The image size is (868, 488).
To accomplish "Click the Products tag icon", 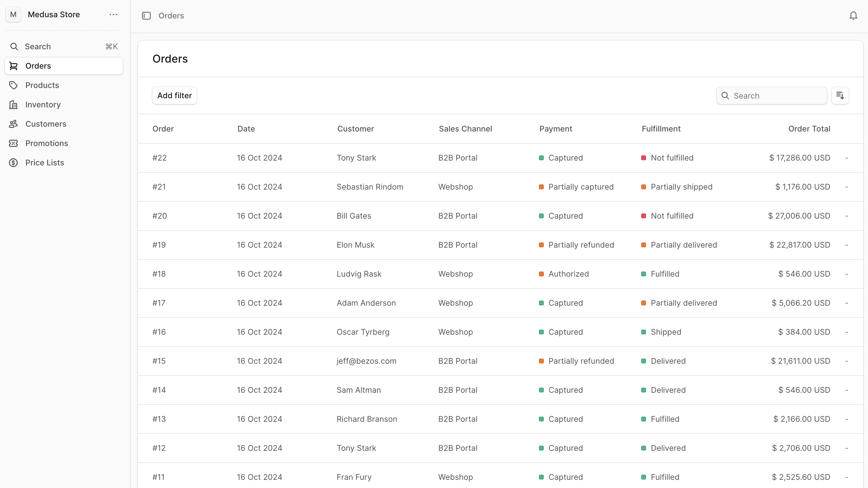I will pos(14,85).
